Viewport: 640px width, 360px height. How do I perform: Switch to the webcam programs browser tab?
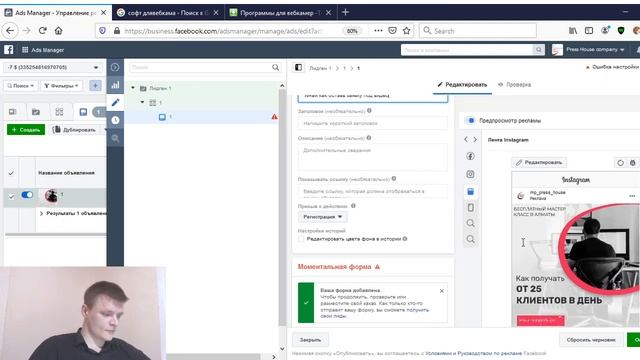[281, 13]
